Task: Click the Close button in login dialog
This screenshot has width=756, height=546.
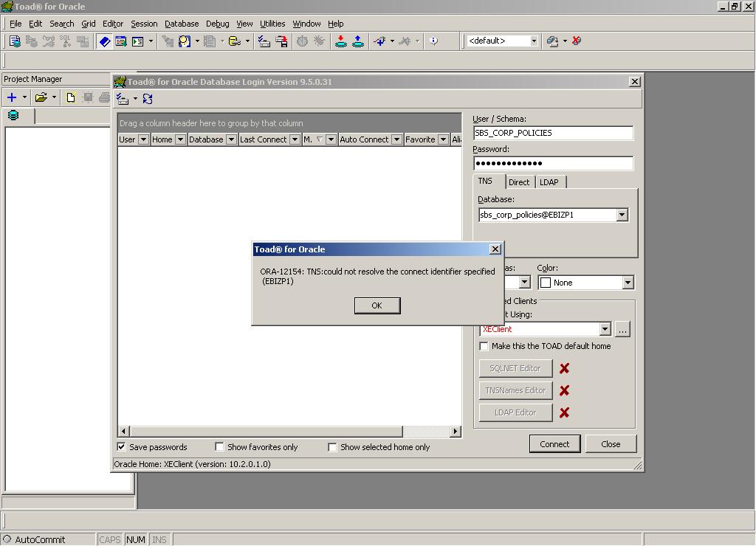Action: tap(611, 444)
